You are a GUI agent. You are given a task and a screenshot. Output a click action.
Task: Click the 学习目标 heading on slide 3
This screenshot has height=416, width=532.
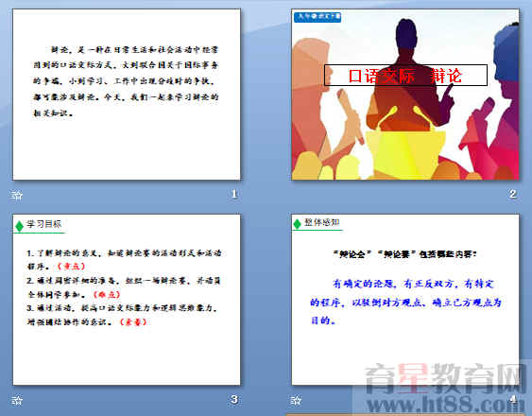pos(44,224)
